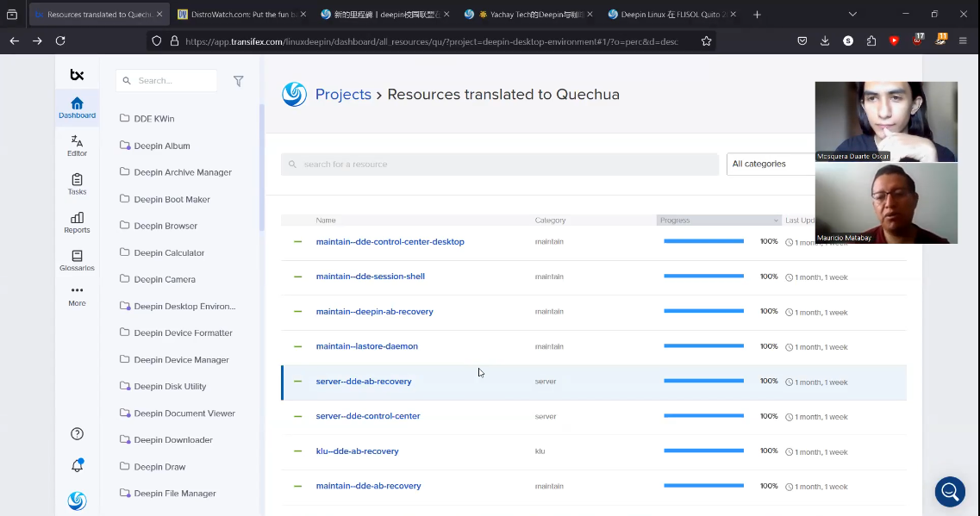Click the server--dde-control-center progress bar
The image size is (980, 516).
(703, 416)
